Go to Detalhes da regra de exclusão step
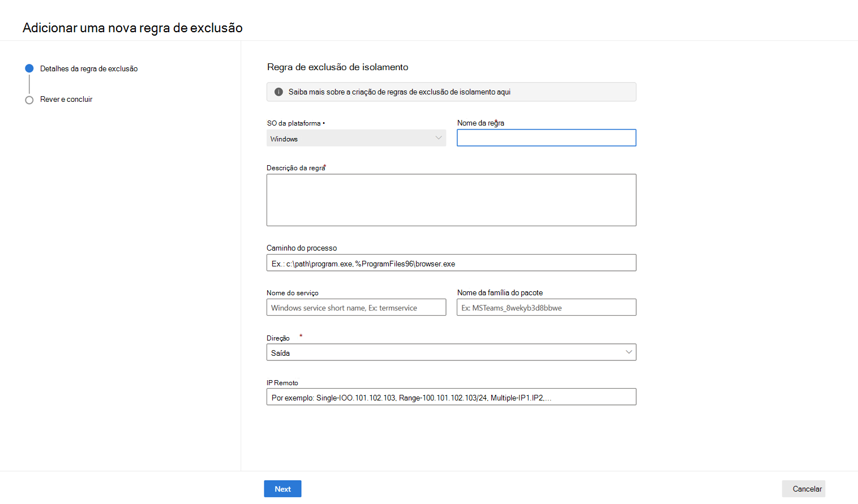 [x=89, y=69]
